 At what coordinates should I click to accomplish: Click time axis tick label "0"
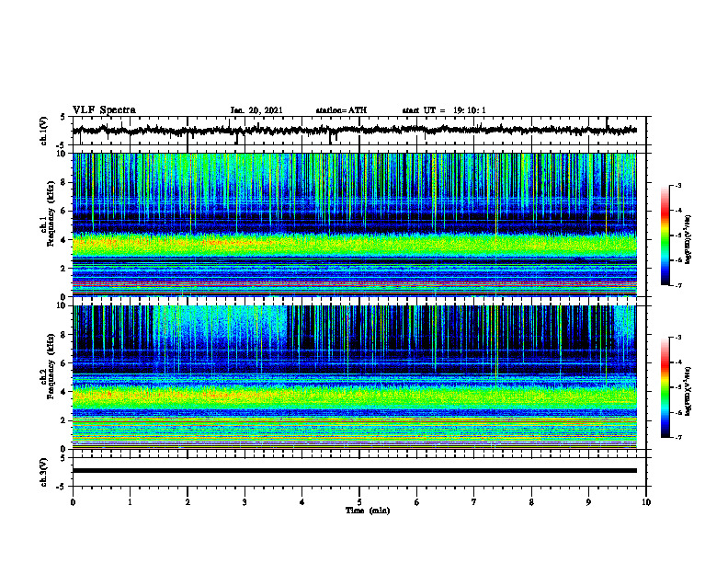point(73,502)
